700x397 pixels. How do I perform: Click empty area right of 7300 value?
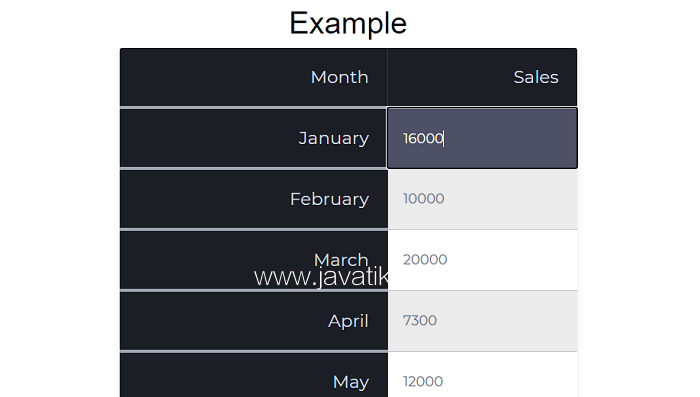point(507,321)
